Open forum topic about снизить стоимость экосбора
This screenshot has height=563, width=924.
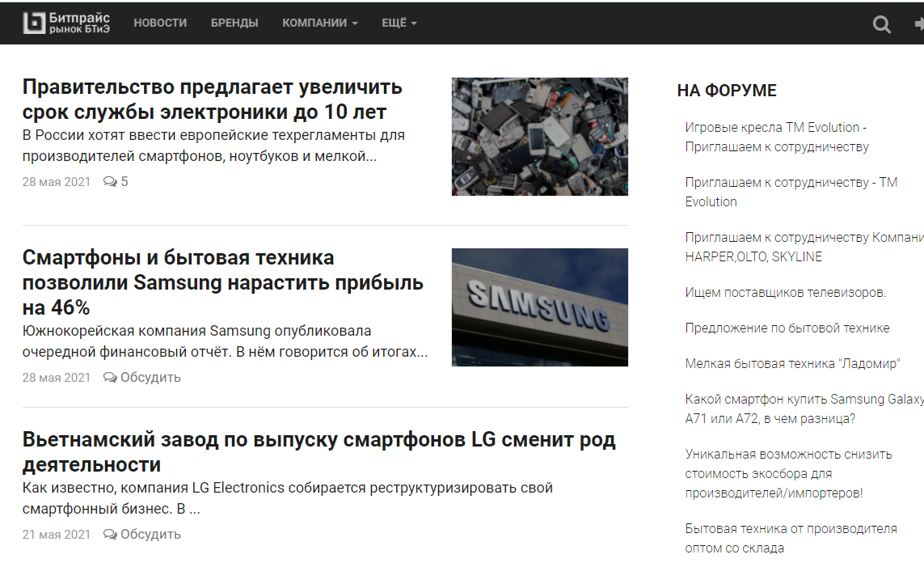coord(788,473)
